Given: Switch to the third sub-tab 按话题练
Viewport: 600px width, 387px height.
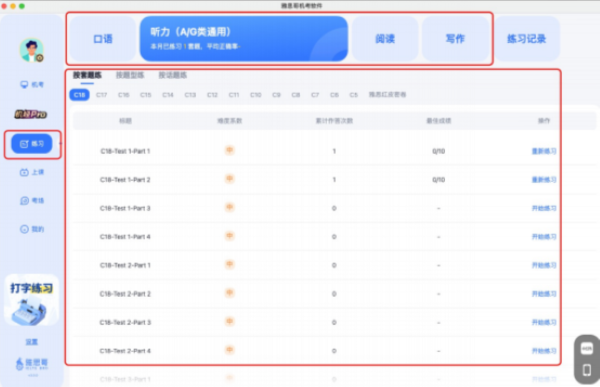Looking at the screenshot, I should 173,75.
